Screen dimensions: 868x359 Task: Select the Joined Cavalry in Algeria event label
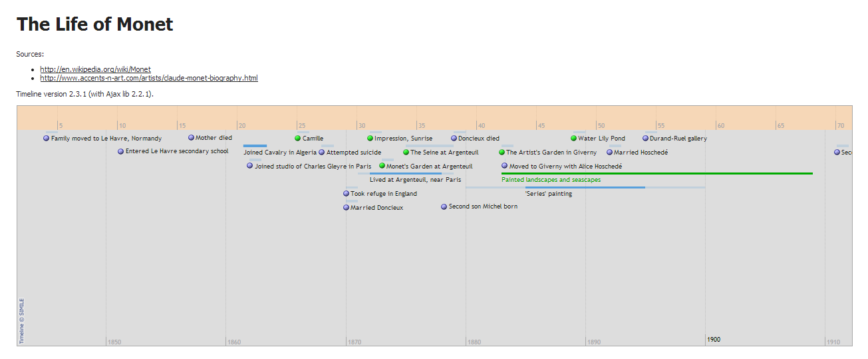[279, 153]
